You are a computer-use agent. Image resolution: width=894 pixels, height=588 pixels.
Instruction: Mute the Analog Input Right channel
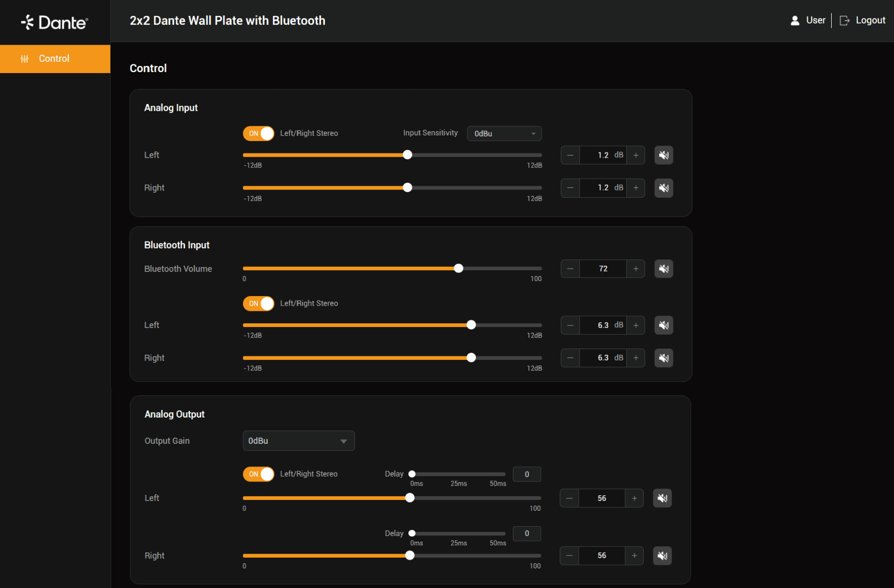coord(663,187)
